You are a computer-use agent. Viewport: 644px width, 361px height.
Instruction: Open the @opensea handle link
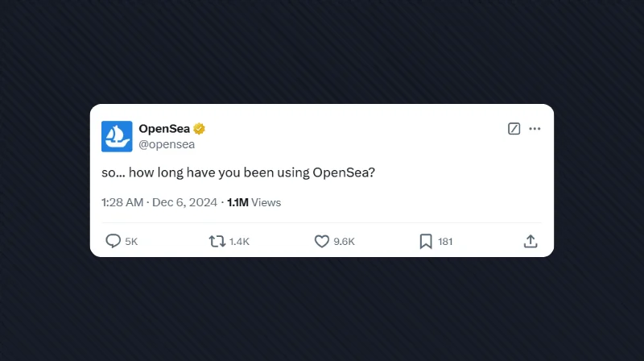167,145
